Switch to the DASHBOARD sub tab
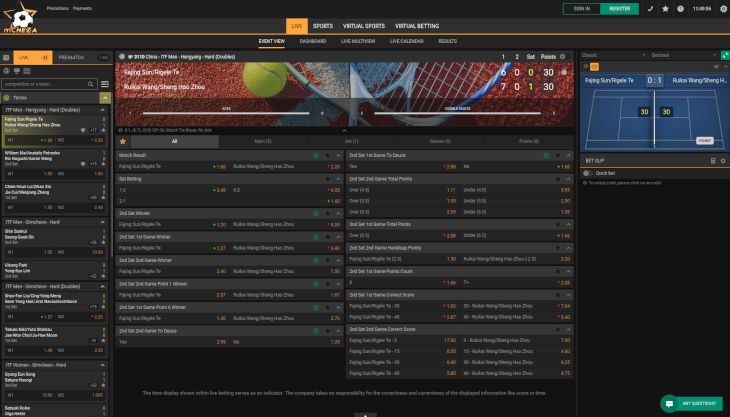Screen dimensions: 730x417 coord(313,41)
